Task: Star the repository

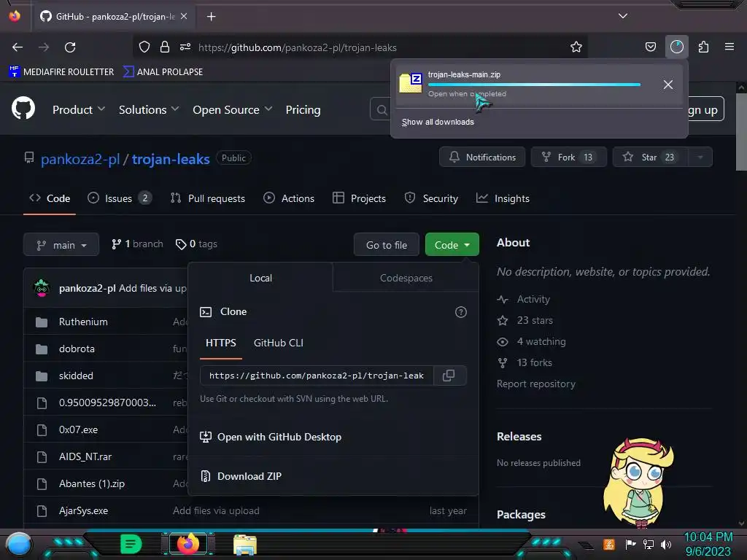Action: click(x=650, y=157)
